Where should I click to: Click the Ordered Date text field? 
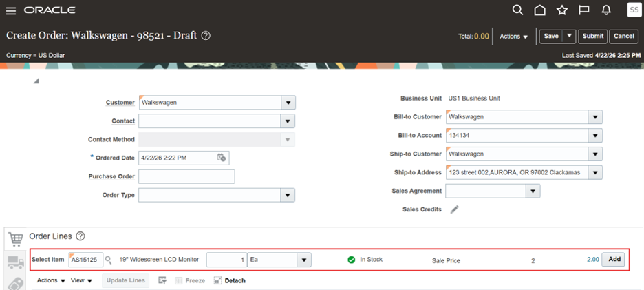pos(177,158)
